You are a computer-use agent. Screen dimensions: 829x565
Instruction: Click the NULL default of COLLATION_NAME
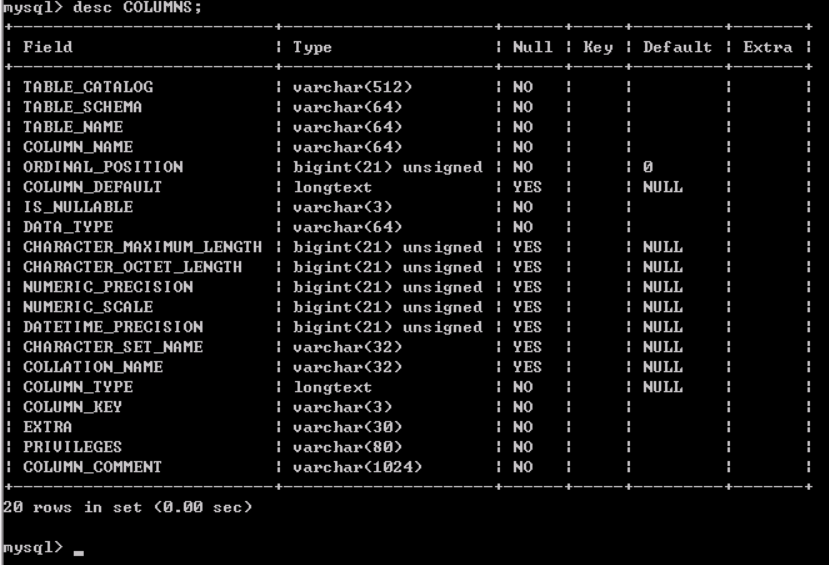click(663, 367)
